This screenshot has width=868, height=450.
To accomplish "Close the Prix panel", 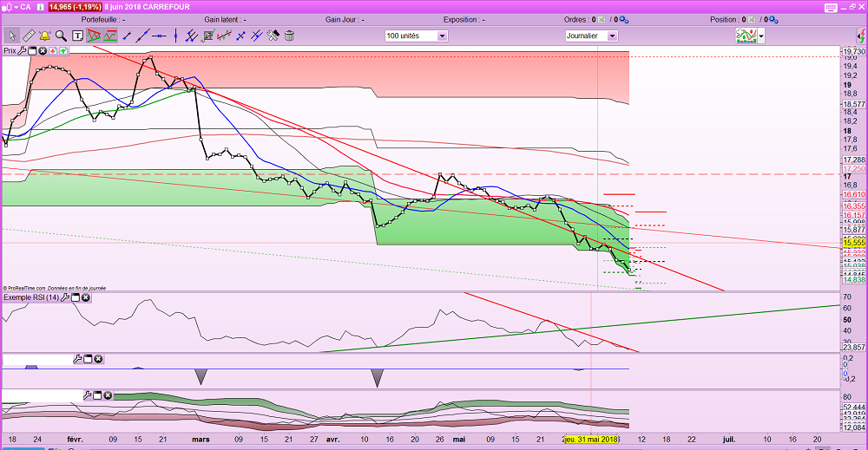I will (43, 51).
